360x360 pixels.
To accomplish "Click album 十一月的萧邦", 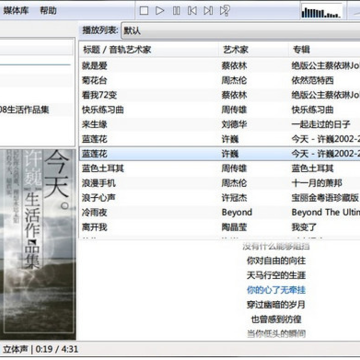I will 317,183.
